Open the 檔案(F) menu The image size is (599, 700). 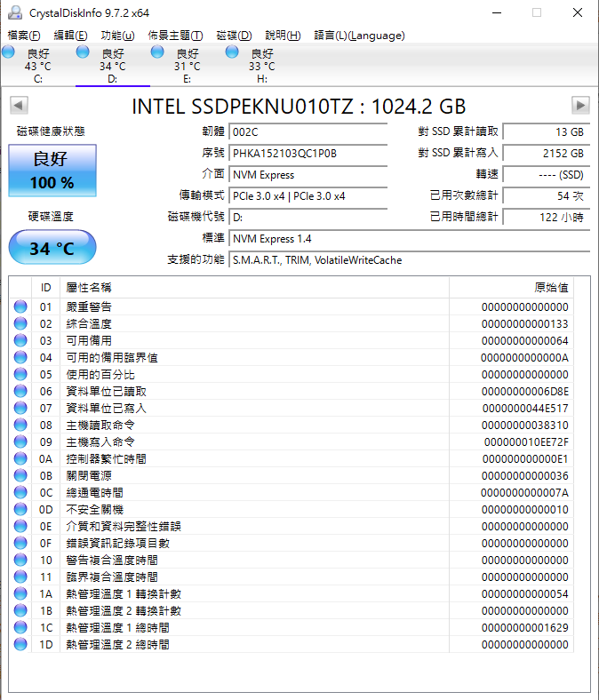(24, 36)
